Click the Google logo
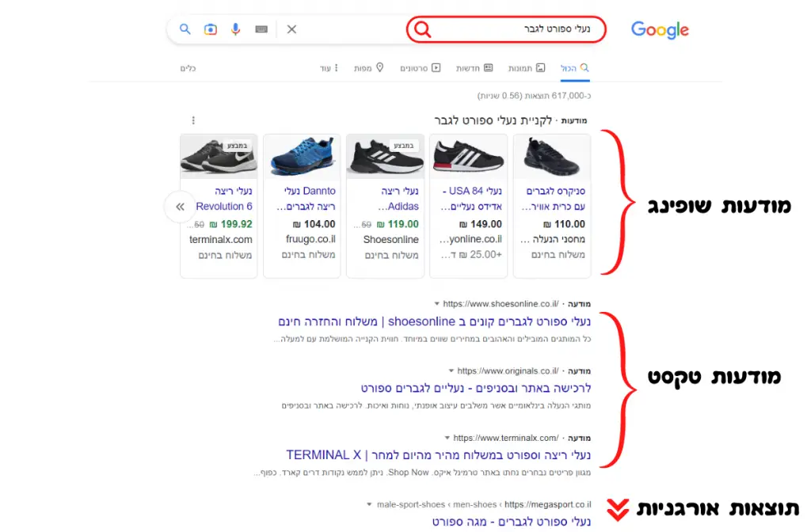This screenshot has width=811, height=532. coord(660,30)
